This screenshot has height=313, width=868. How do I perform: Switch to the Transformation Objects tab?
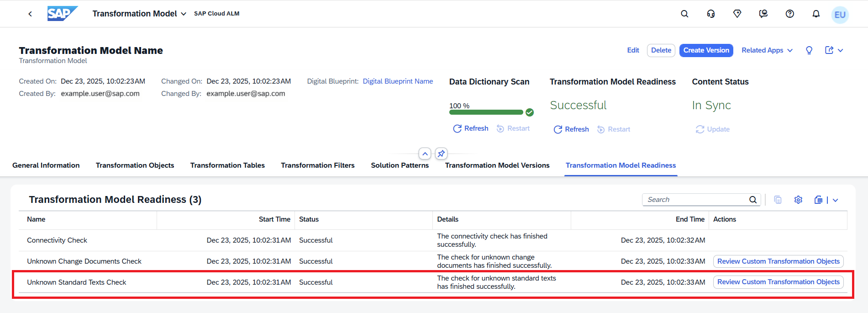(135, 165)
